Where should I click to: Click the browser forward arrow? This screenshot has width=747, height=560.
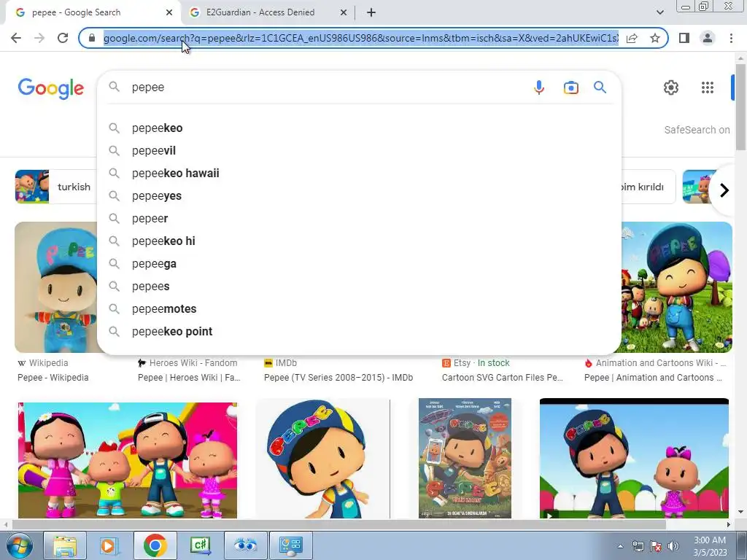[39, 38]
